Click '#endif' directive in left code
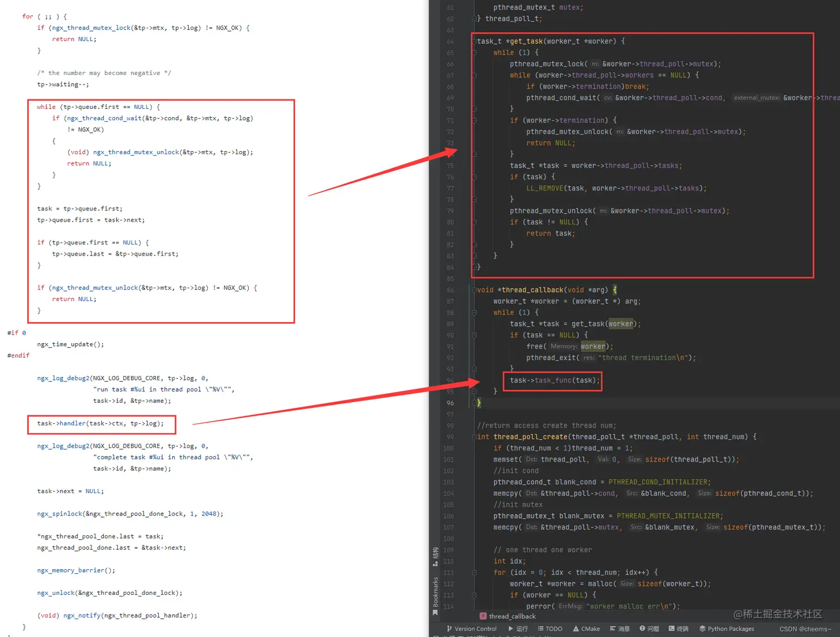The image size is (840, 637). (18, 355)
